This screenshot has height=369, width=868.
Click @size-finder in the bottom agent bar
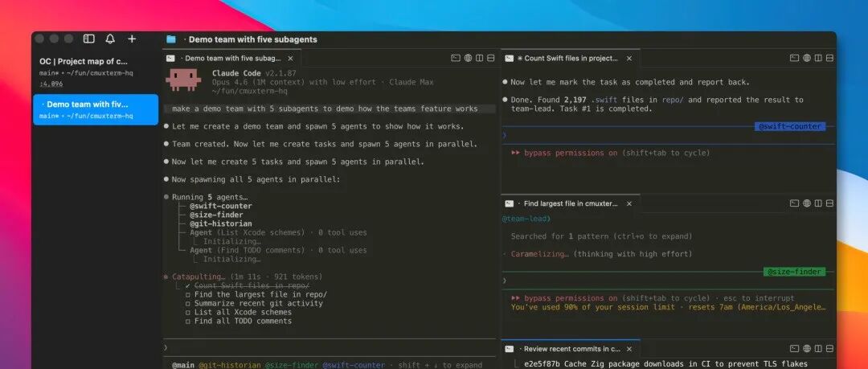(x=292, y=365)
